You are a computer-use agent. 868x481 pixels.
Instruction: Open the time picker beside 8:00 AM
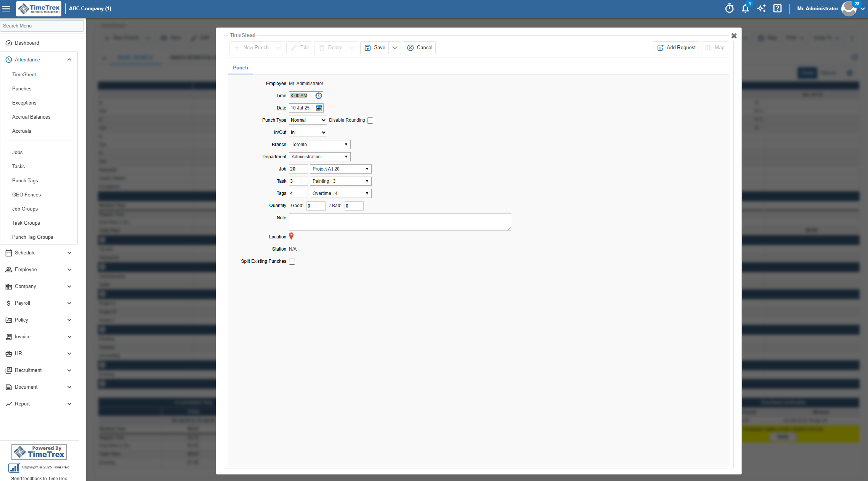click(319, 96)
